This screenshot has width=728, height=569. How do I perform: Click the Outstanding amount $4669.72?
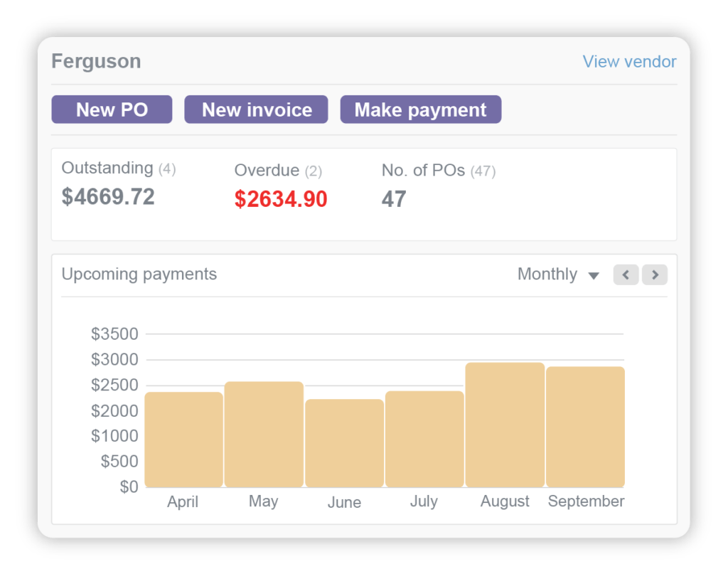point(108,197)
